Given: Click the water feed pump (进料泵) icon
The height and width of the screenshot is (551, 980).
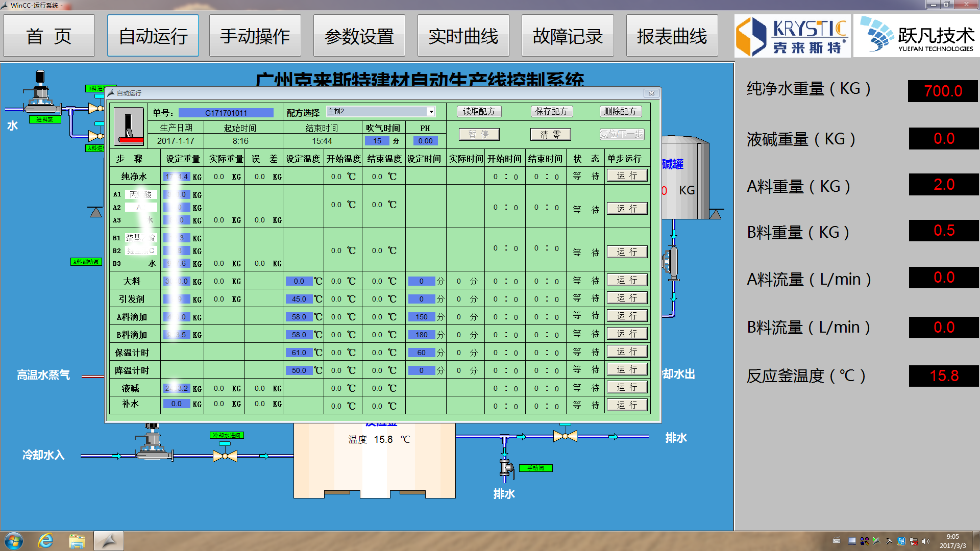Looking at the screenshot, I should point(41,93).
